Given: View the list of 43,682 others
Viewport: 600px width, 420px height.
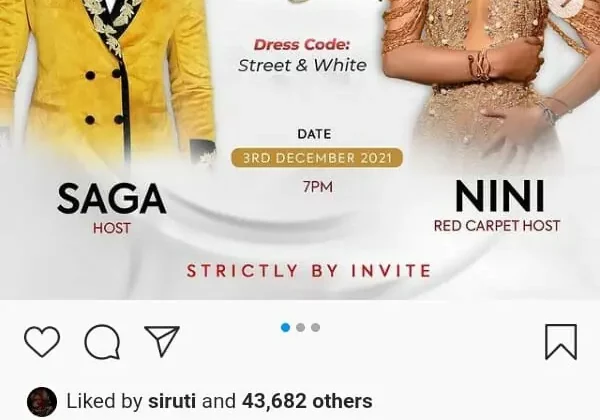Looking at the screenshot, I should click(x=307, y=401).
